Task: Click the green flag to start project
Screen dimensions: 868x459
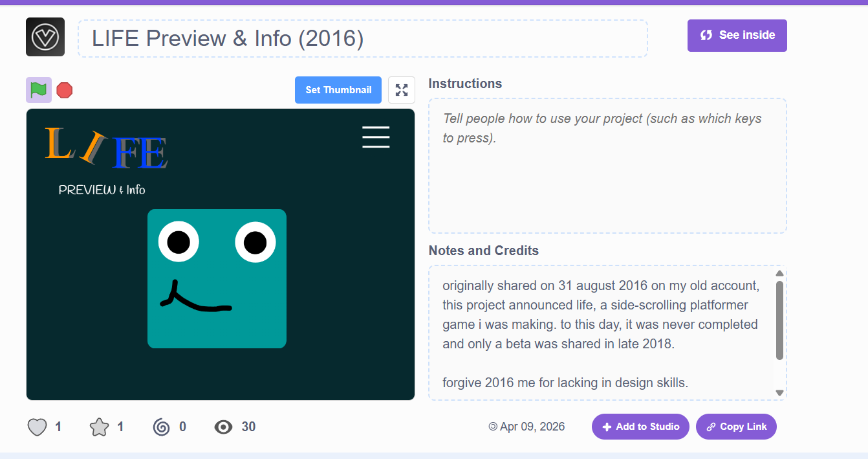Action: pyautogui.click(x=38, y=90)
